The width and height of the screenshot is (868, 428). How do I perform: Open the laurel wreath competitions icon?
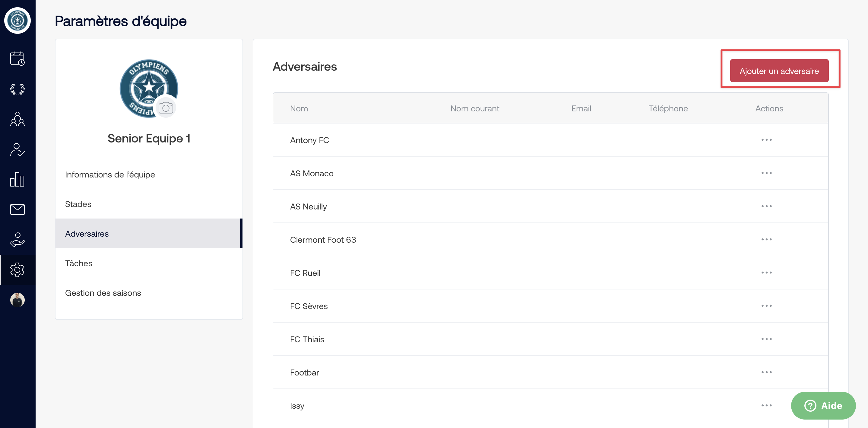click(x=17, y=89)
